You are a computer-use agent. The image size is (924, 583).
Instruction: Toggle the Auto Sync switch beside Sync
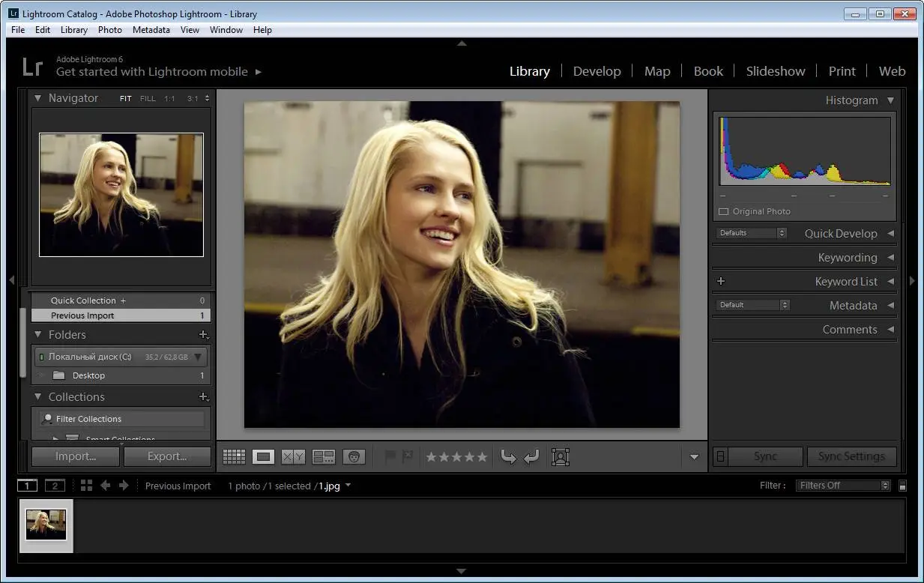click(x=720, y=456)
